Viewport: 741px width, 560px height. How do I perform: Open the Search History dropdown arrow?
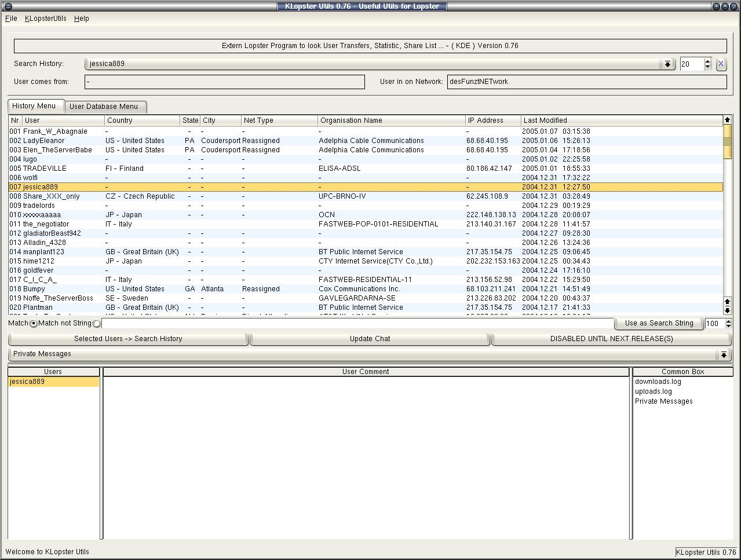(667, 64)
